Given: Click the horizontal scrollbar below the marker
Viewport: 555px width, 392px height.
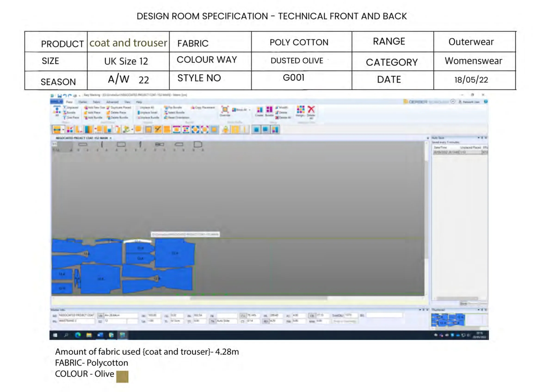Looking at the screenshot, I should (x=259, y=298).
